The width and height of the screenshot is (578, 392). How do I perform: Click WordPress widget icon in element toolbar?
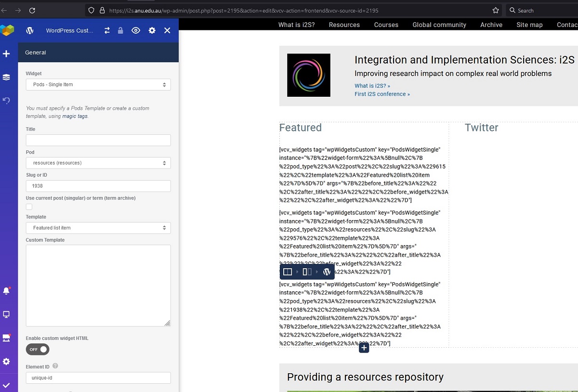coord(327,272)
